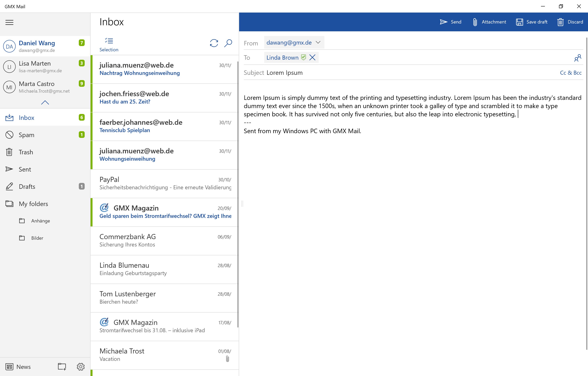The height and width of the screenshot is (376, 588).
Task: Open the navigation hamburger menu
Action: pyautogui.click(x=9, y=22)
